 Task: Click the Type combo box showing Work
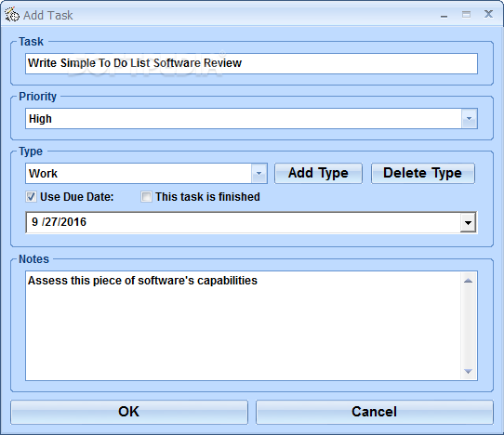tap(146, 174)
